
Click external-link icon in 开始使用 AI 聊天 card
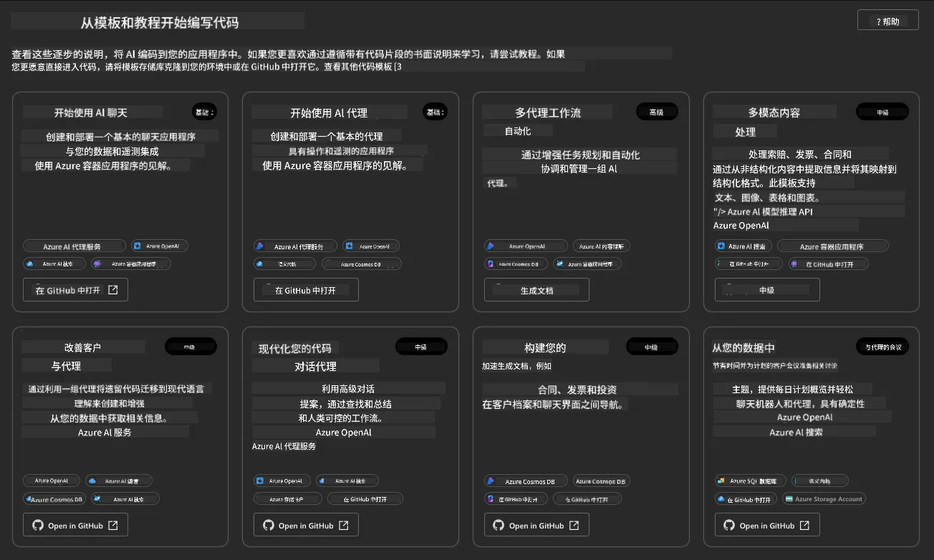click(113, 290)
